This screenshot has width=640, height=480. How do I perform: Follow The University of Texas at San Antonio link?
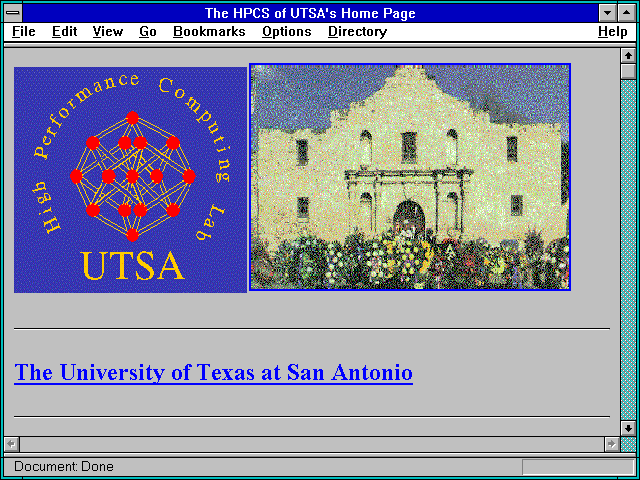tap(213, 372)
